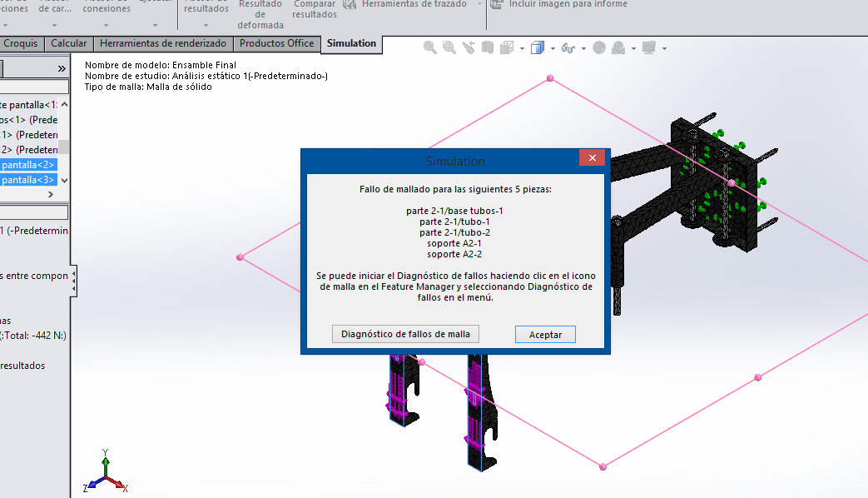Screen dimensions: 868x498
Task: Select the 'entre compon' contacts tree item
Action: click(34, 276)
